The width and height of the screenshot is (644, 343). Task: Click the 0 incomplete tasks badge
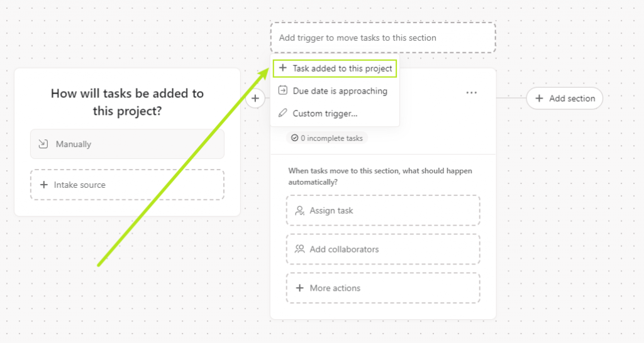(x=327, y=138)
